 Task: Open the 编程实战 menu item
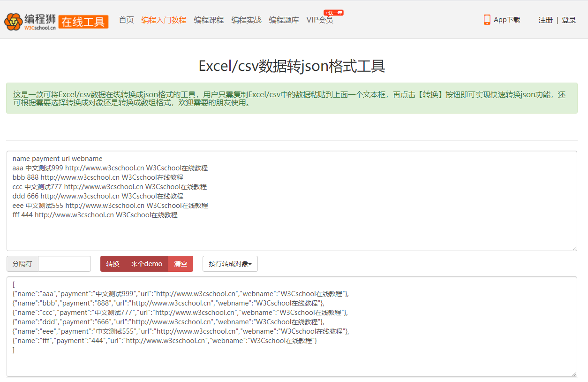pos(246,20)
